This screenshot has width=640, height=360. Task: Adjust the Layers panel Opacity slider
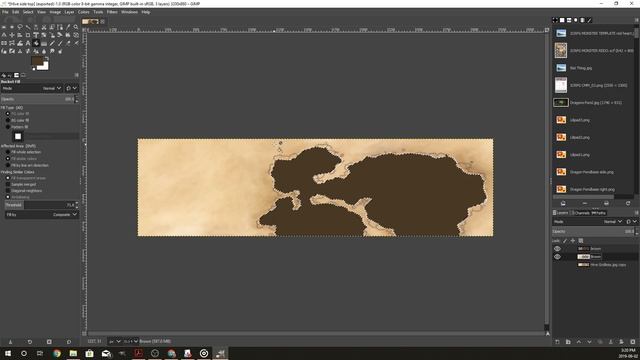[593, 231]
